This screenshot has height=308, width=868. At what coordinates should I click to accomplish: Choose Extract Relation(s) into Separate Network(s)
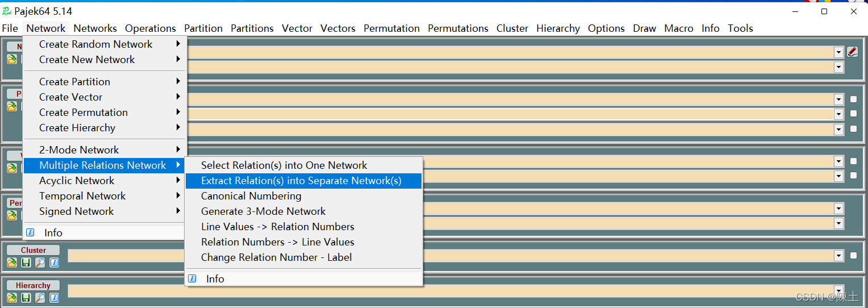click(x=304, y=181)
